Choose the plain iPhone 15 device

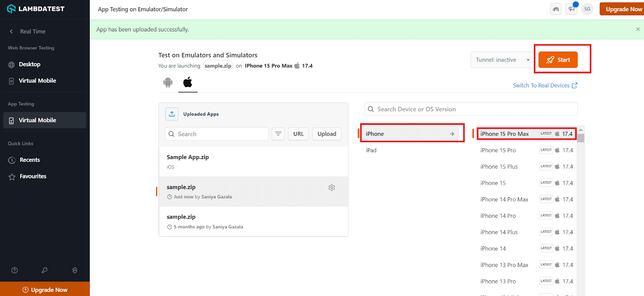coord(526,183)
